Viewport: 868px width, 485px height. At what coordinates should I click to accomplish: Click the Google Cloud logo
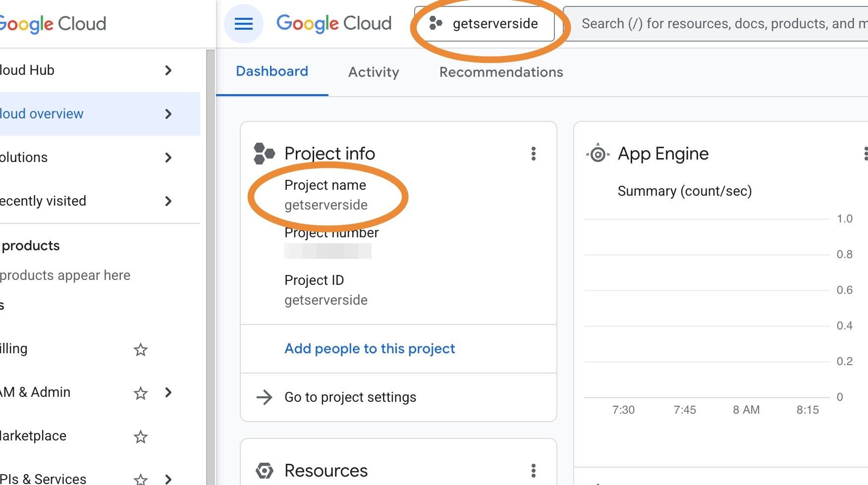pos(333,23)
